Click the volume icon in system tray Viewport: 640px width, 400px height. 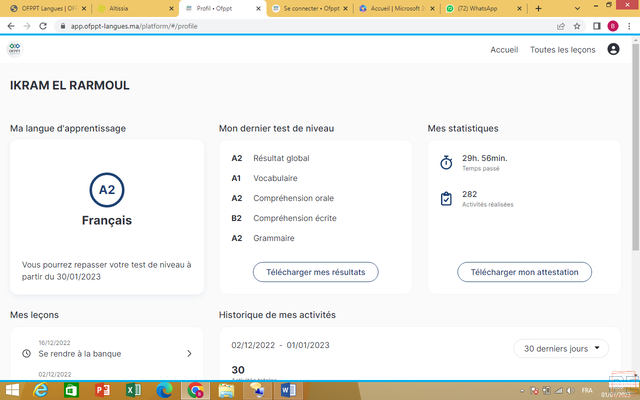tap(571, 391)
